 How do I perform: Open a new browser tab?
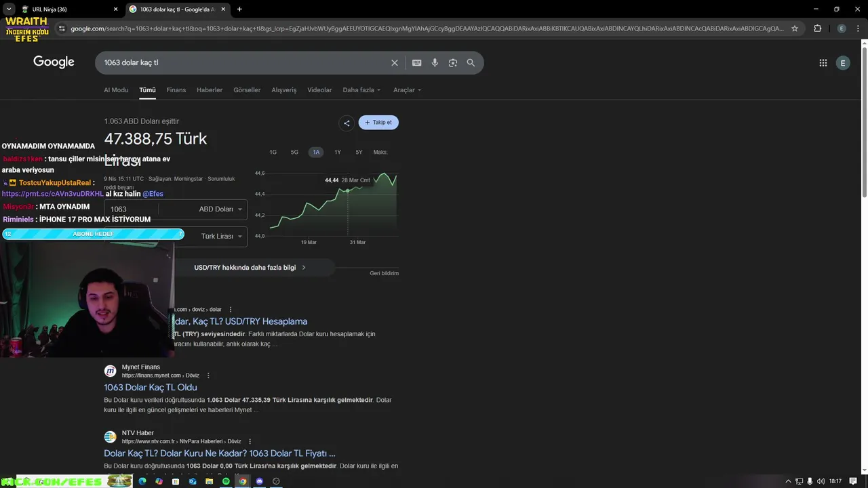pyautogui.click(x=239, y=9)
